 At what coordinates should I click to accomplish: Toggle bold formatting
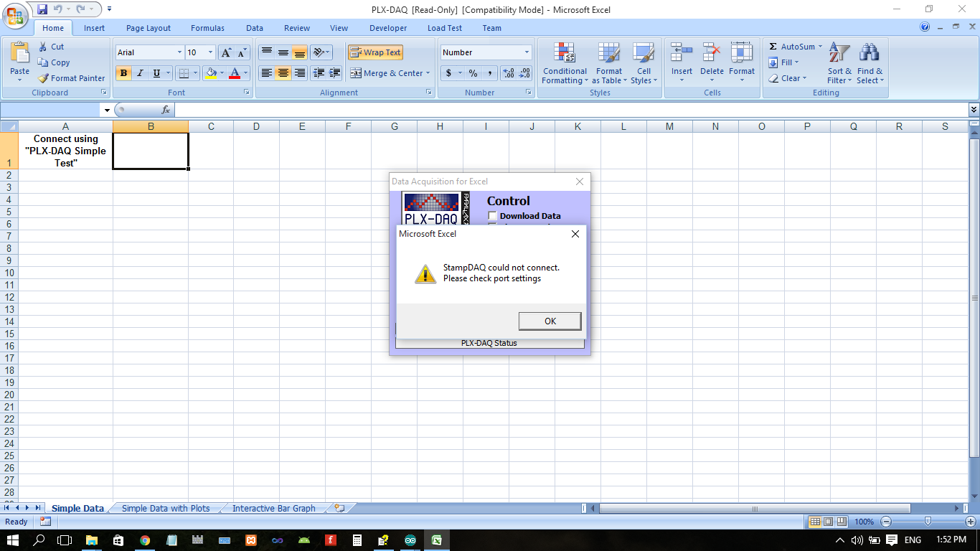[123, 73]
